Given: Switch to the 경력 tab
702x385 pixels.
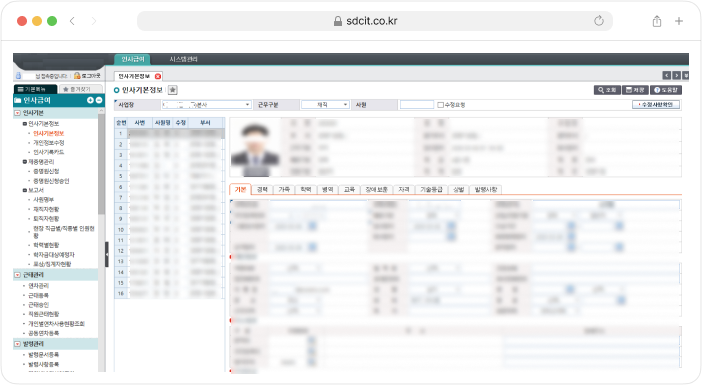Looking at the screenshot, I should coord(262,190).
